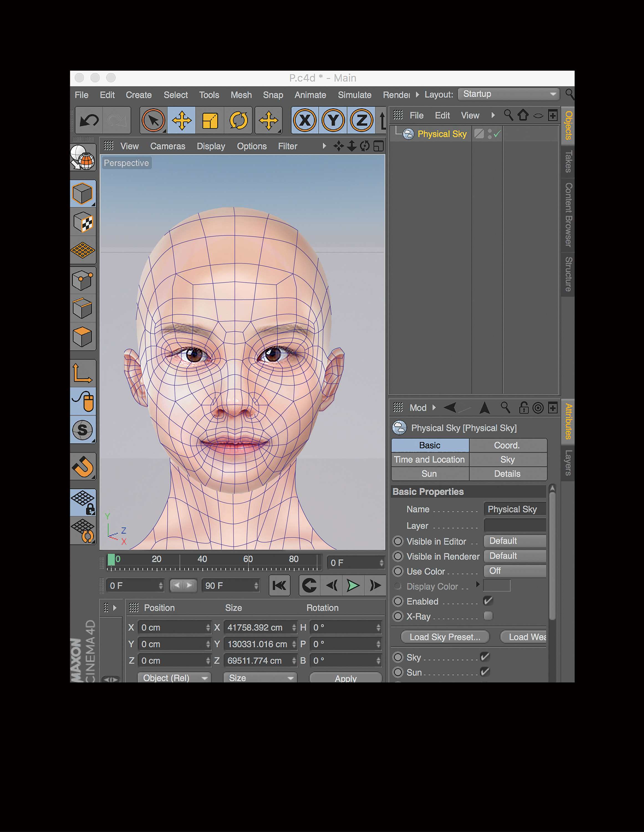Select the Workplane orange grid icon
The width and height of the screenshot is (644, 832).
[83, 250]
